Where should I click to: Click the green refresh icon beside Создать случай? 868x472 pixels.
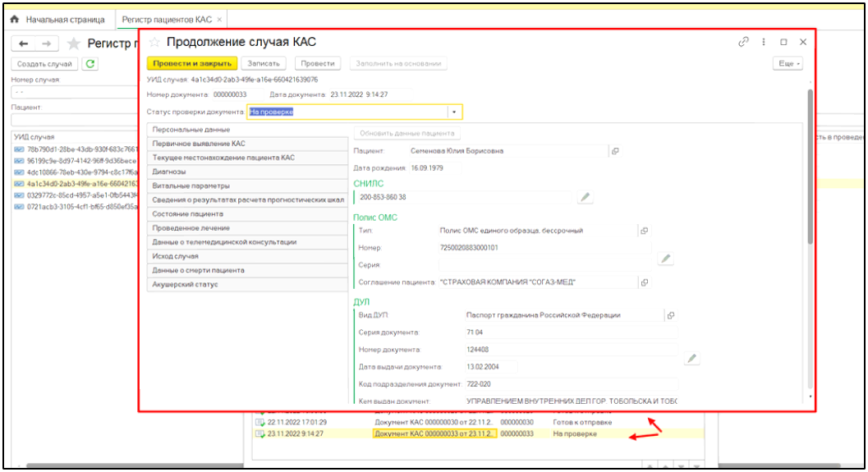pyautogui.click(x=90, y=64)
